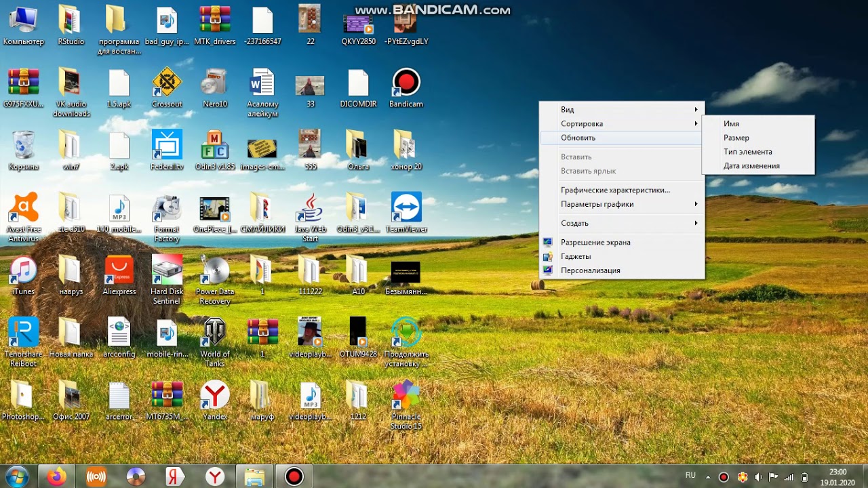The width and height of the screenshot is (868, 488).
Task: Select the World of Tanks shortcut
Action: (215, 342)
